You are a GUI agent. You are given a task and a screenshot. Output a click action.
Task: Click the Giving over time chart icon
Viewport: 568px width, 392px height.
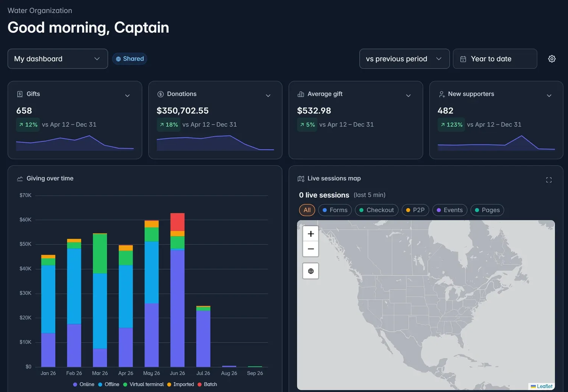tap(20, 178)
